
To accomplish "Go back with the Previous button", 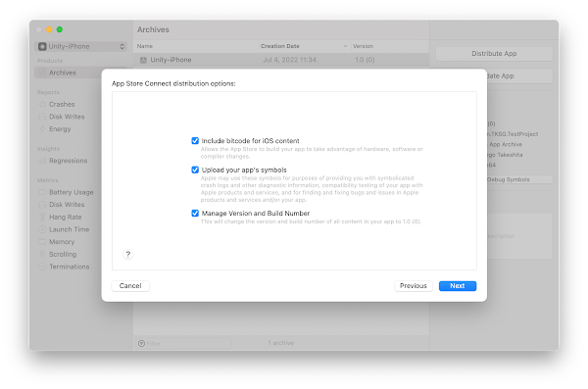I will click(x=414, y=286).
